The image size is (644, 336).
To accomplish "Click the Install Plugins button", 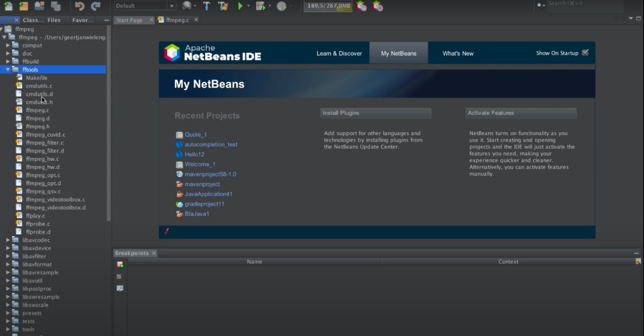I will pos(376,113).
